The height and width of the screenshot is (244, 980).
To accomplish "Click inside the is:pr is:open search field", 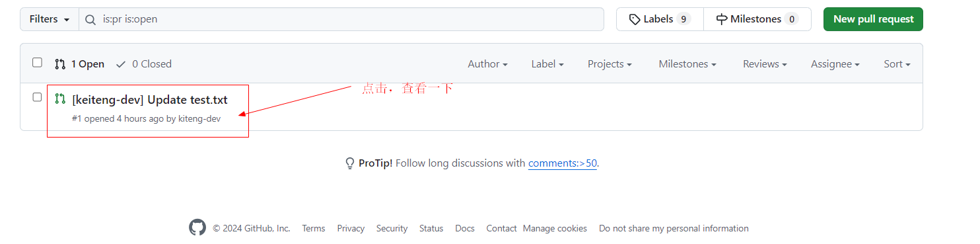I will pyautogui.click(x=341, y=19).
